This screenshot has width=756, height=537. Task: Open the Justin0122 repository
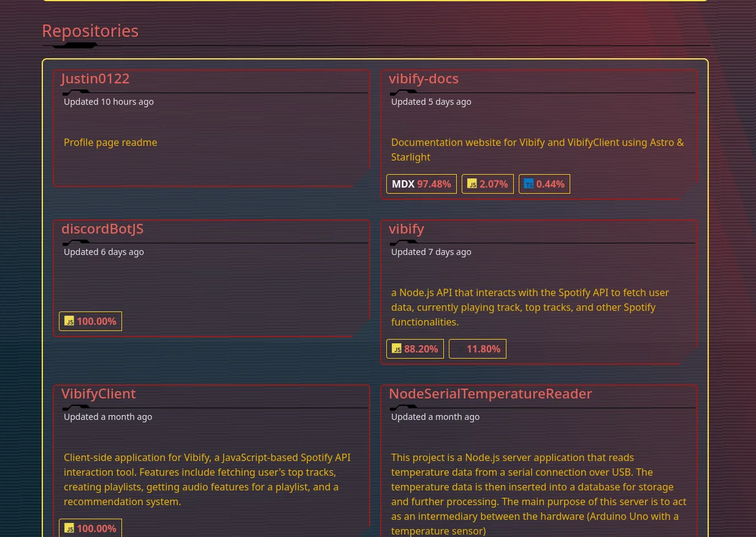[x=94, y=78]
